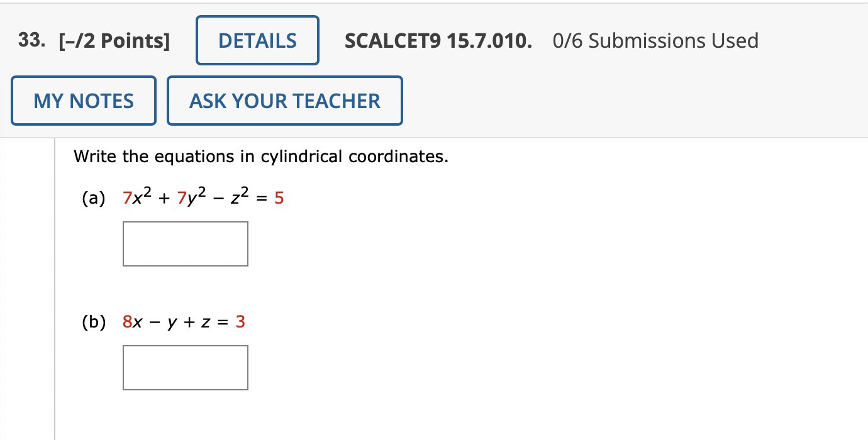The width and height of the screenshot is (868, 440).
Task: Open MY NOTES for this problem
Action: 83,100
